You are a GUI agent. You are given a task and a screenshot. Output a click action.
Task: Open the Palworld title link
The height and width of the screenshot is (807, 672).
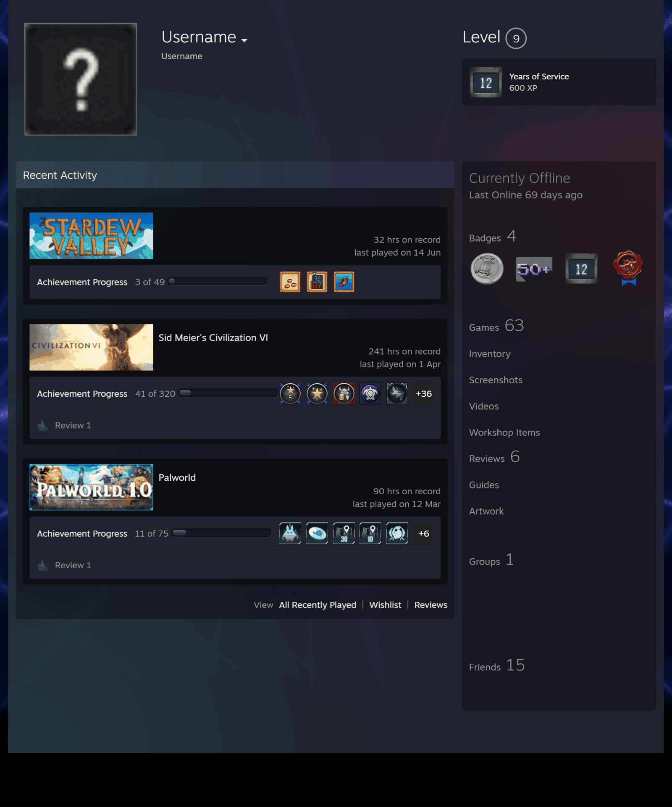tap(177, 477)
